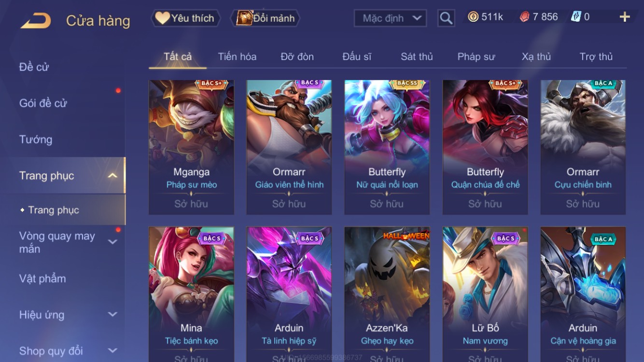644x362 pixels.
Task: Open the search magnifier icon
Action: pos(446,18)
